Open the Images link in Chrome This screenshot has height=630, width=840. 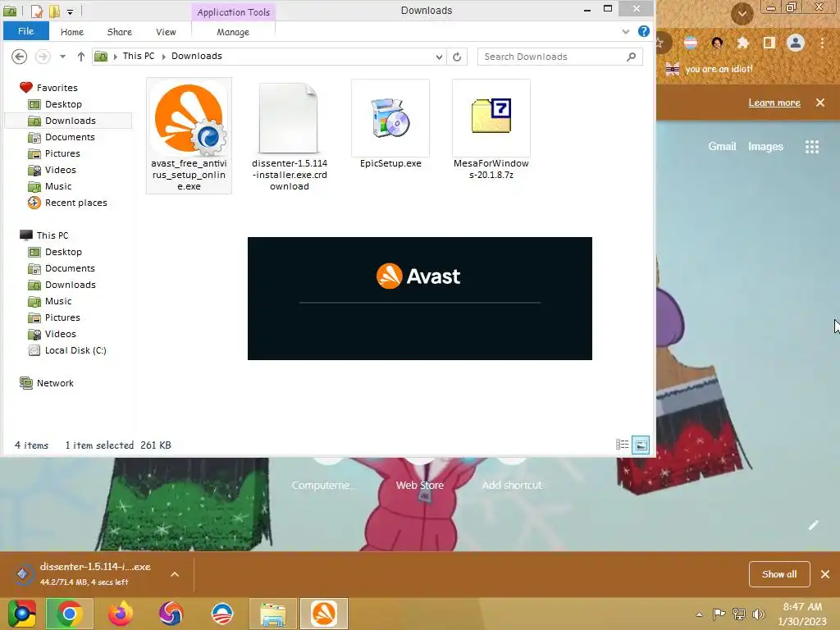coord(765,146)
